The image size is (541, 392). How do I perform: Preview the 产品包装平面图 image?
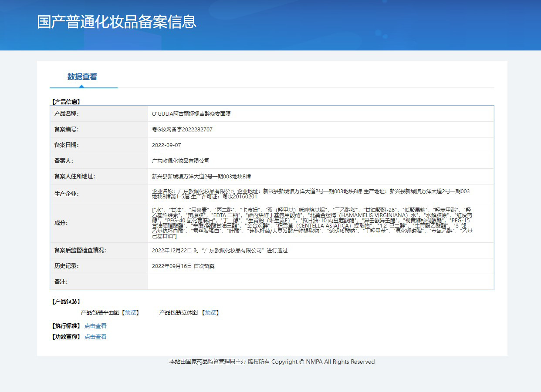[x=130, y=312]
